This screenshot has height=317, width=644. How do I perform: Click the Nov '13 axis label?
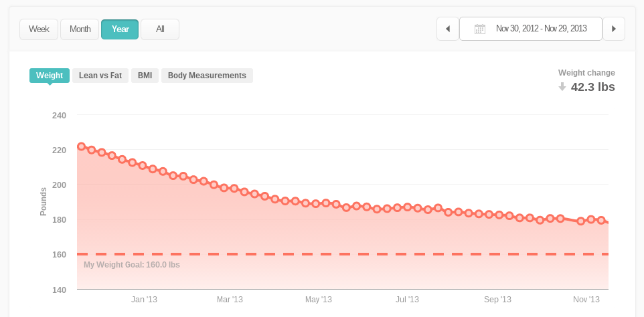pyautogui.click(x=586, y=300)
